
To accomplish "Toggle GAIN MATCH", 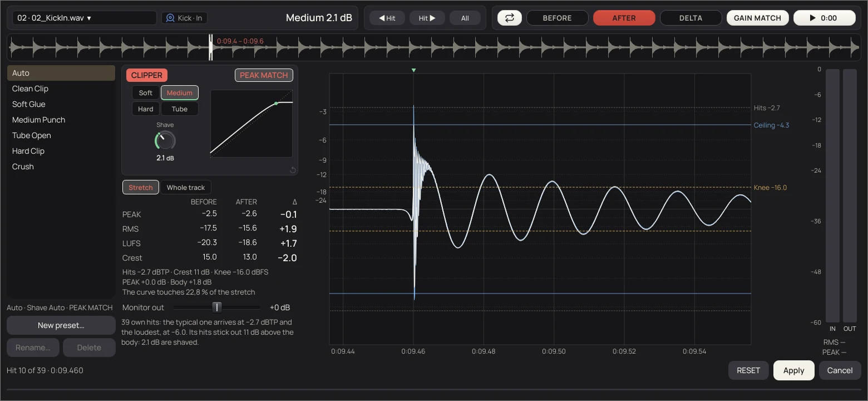I will tap(757, 18).
